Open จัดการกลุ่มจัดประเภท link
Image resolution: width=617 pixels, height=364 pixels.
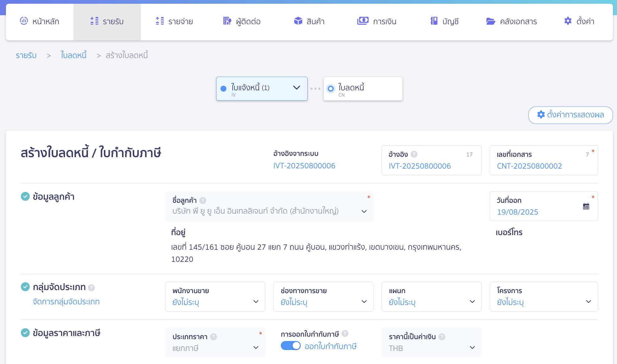coord(66,302)
